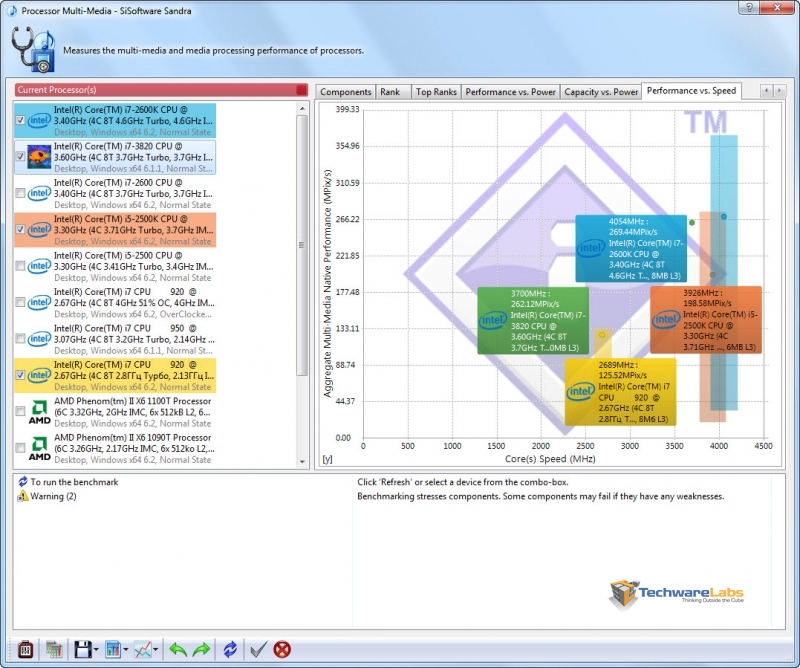Select the Performance vs. Speed tab

pyautogui.click(x=691, y=91)
